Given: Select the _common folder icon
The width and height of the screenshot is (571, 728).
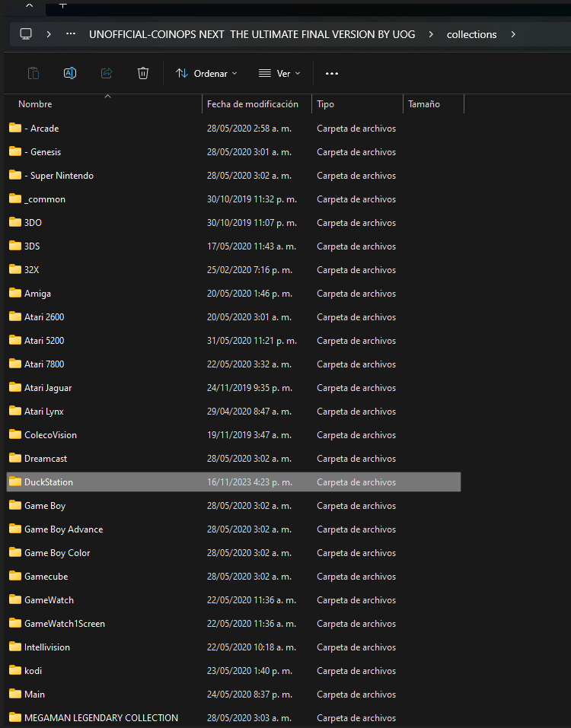Looking at the screenshot, I should [15, 199].
